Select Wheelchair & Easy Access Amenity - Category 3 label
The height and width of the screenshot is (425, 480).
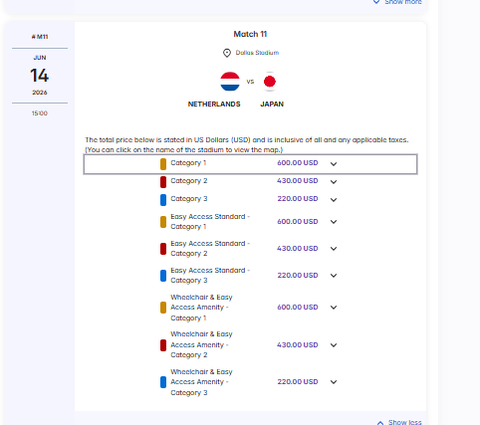point(201,382)
